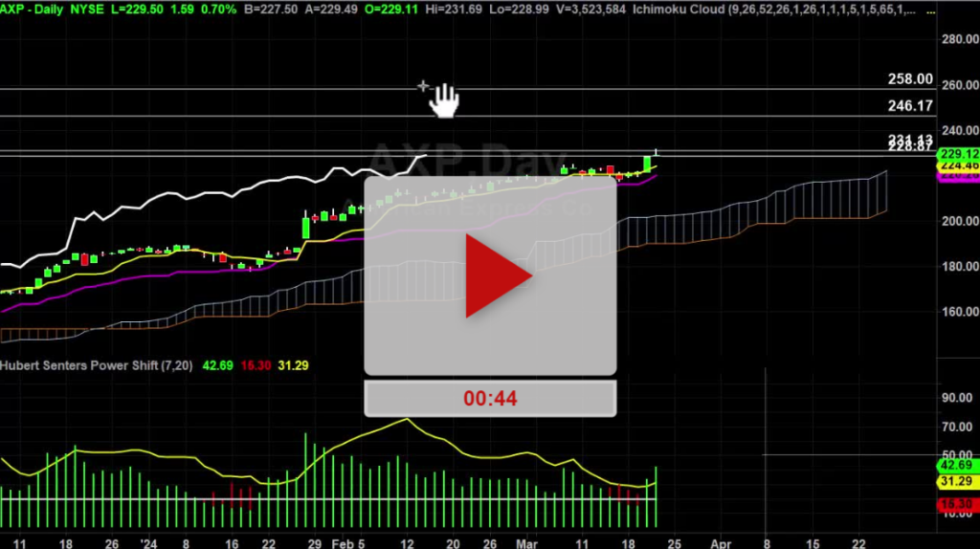This screenshot has width=980, height=549.
Task: Click the 280.00 mark on price axis
Action: [x=959, y=39]
